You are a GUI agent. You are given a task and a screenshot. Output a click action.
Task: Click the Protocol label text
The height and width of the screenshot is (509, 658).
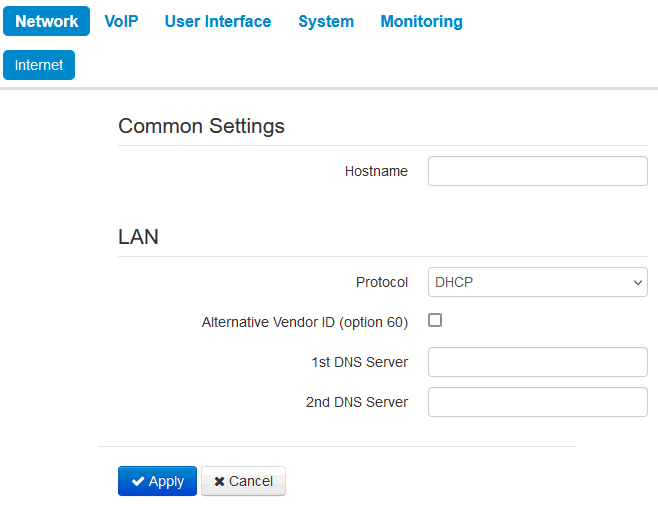382,282
